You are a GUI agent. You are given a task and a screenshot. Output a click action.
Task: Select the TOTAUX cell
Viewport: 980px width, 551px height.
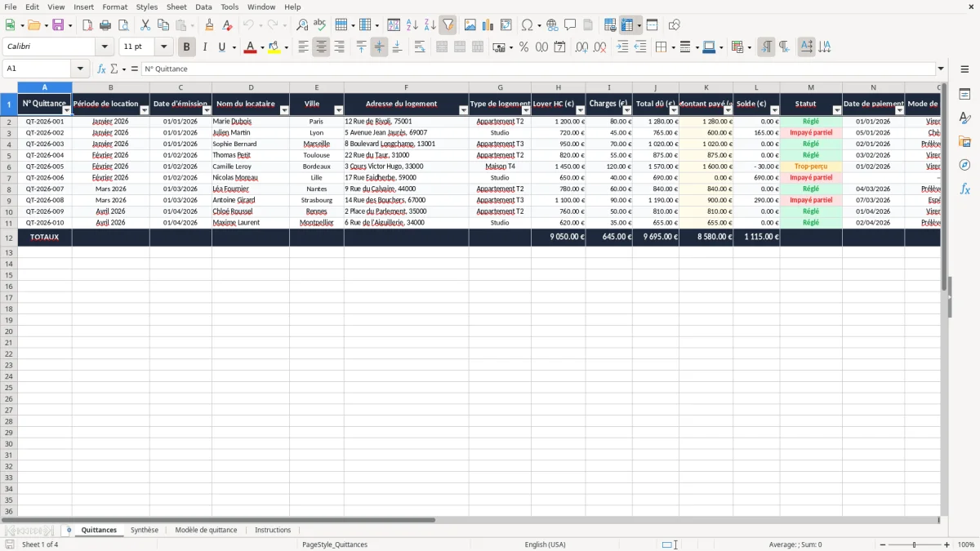point(45,237)
